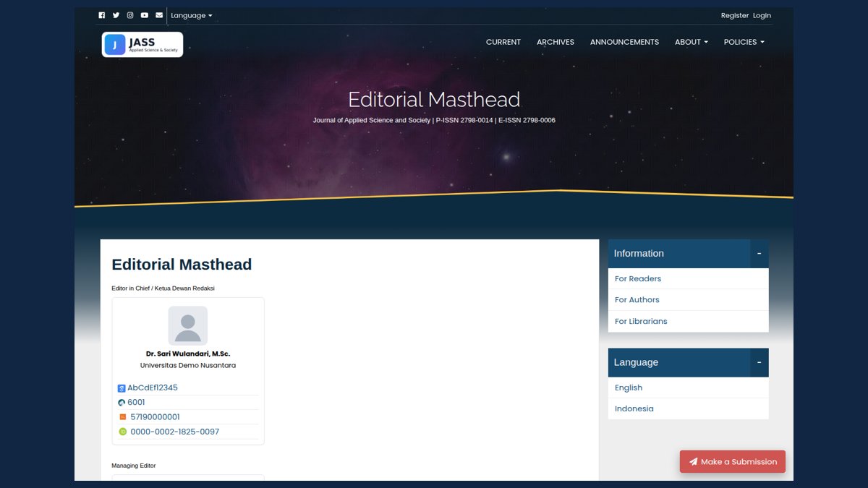Click the name Dr. Sari Wulandari, M.Sc.
Image resolution: width=868 pixels, height=488 pixels.
[x=188, y=354]
